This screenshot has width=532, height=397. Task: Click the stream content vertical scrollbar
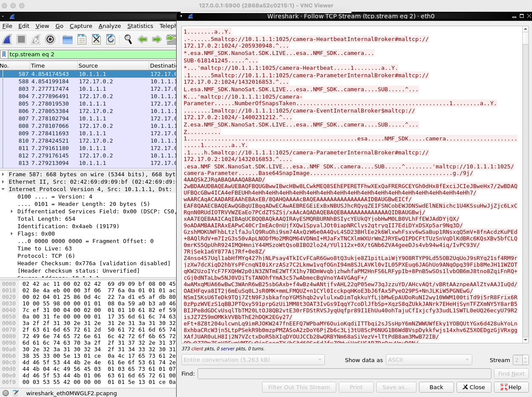coord(525,185)
